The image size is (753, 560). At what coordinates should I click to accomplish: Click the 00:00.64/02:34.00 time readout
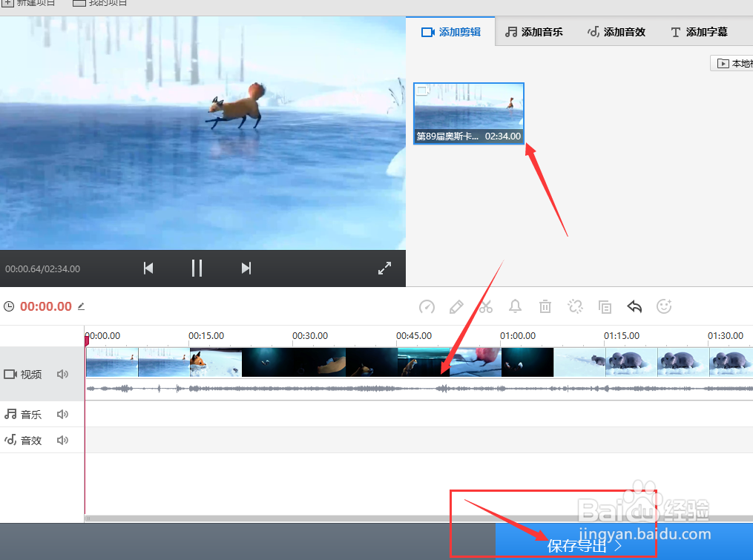[43, 269]
